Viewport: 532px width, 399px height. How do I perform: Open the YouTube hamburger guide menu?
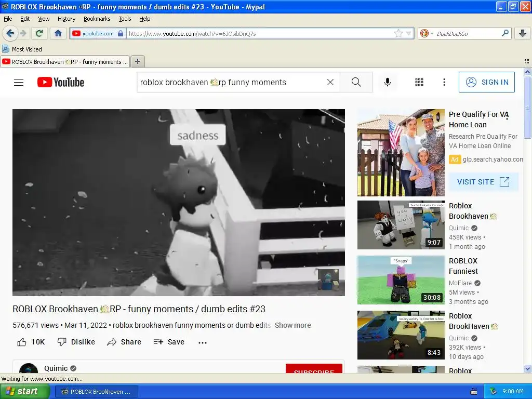tap(19, 83)
